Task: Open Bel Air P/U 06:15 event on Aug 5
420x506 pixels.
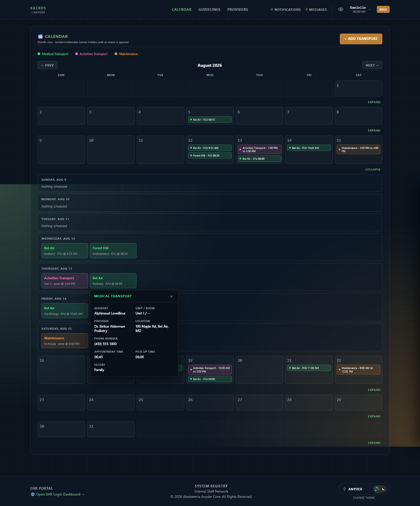Action: tap(210, 120)
